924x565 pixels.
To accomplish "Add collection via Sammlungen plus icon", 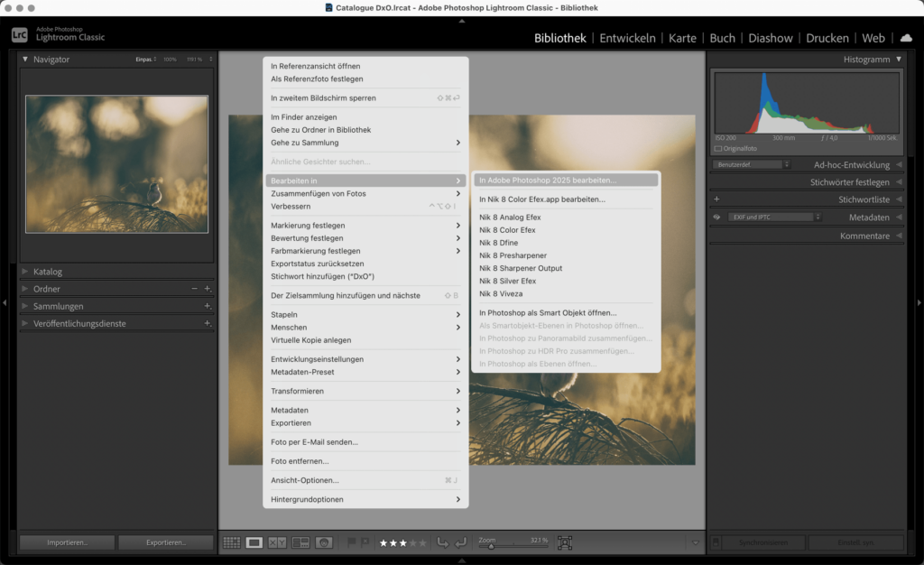I will point(208,306).
